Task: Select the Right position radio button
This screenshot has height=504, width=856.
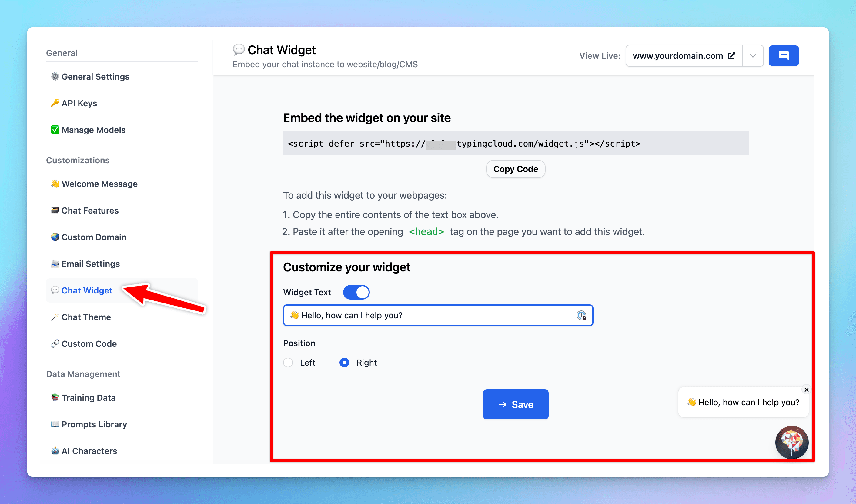Action: tap(344, 363)
